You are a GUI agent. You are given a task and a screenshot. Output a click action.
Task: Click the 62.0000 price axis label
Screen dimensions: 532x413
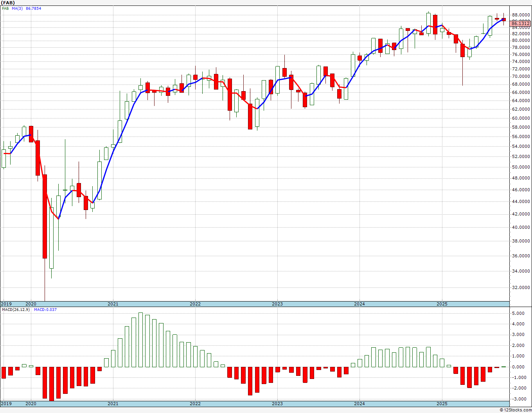(521, 110)
